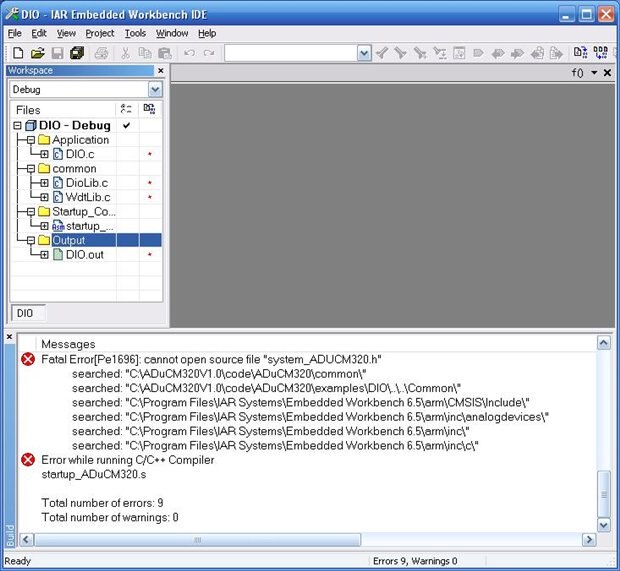The image size is (620, 571).
Task: Select the DIO workspace tab
Action: [x=25, y=313]
